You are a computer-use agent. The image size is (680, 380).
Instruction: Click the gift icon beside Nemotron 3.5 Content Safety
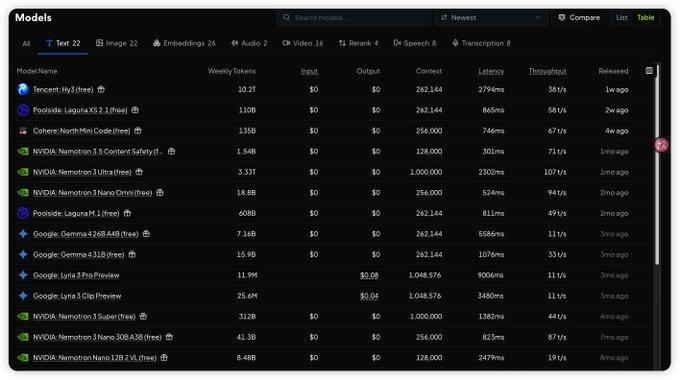tap(172, 151)
